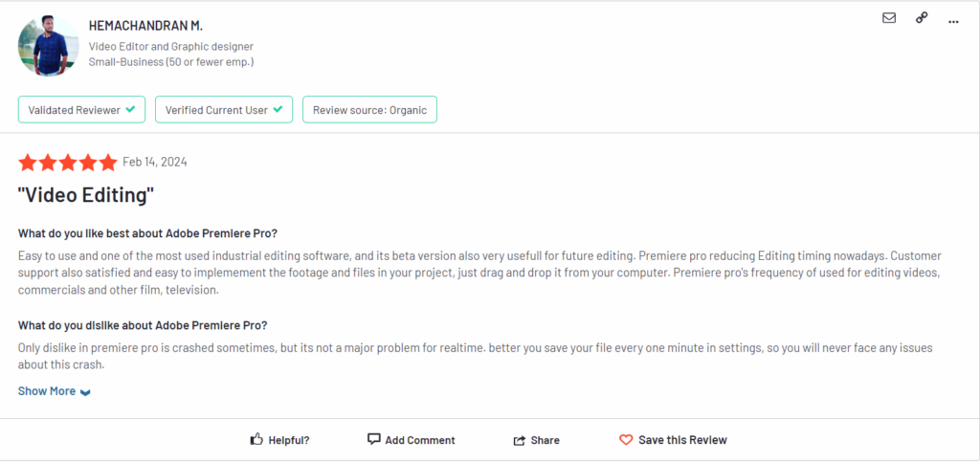
Task: Click the paragraph starting "Only dislike in premiere pro"
Action: tap(475, 356)
